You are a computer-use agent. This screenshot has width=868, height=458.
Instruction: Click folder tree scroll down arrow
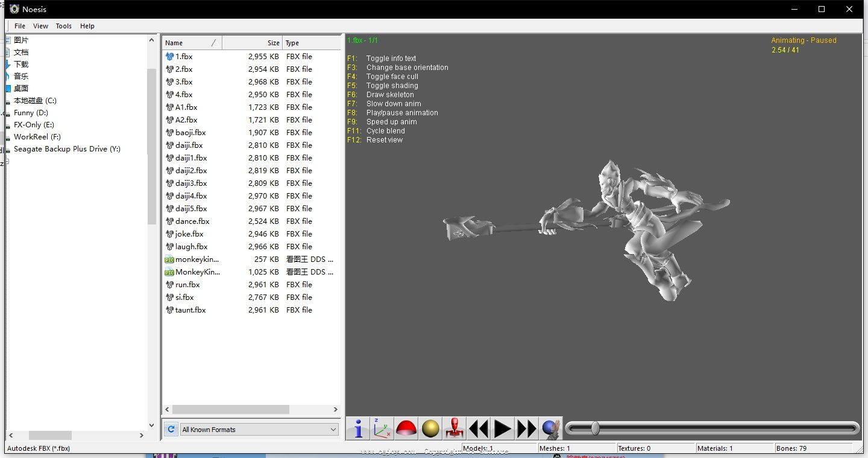tap(151, 425)
